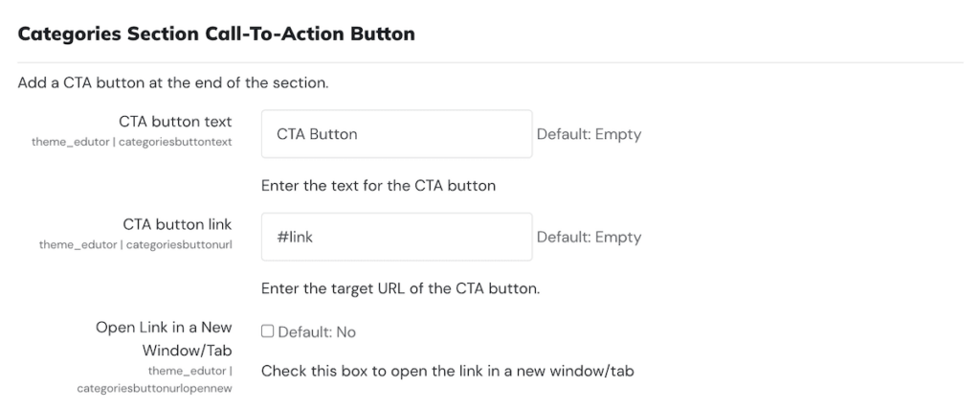Focus the CTA button link input field
The height and width of the screenshot is (411, 980).
pos(396,237)
